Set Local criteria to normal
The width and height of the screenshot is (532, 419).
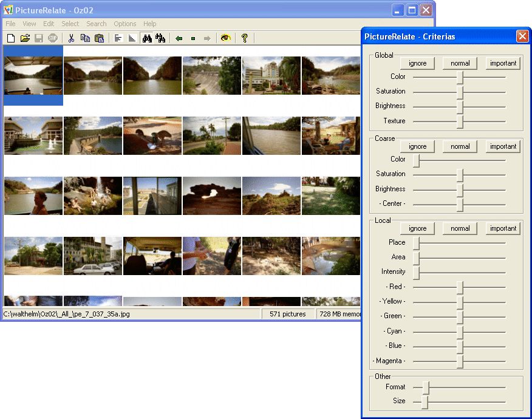[x=460, y=228]
